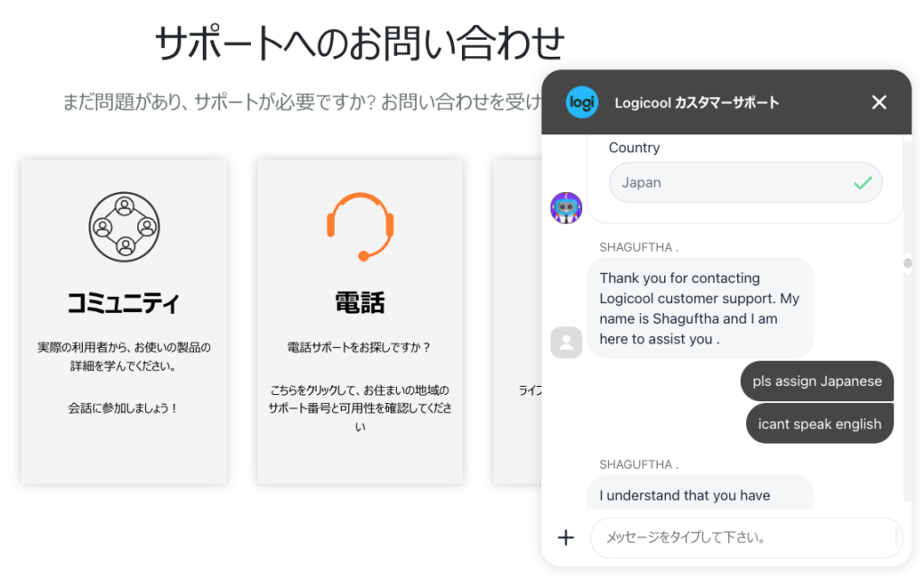The height and width of the screenshot is (587, 924).
Task: Click the robot bot avatar in chat
Action: point(567,207)
